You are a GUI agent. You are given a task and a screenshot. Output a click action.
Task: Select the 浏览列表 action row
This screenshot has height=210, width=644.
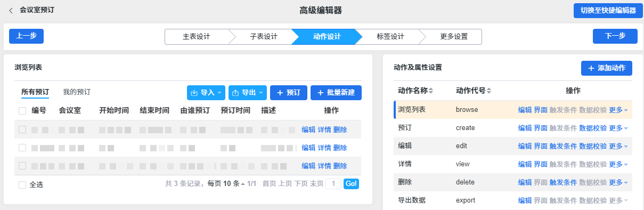coord(513,110)
